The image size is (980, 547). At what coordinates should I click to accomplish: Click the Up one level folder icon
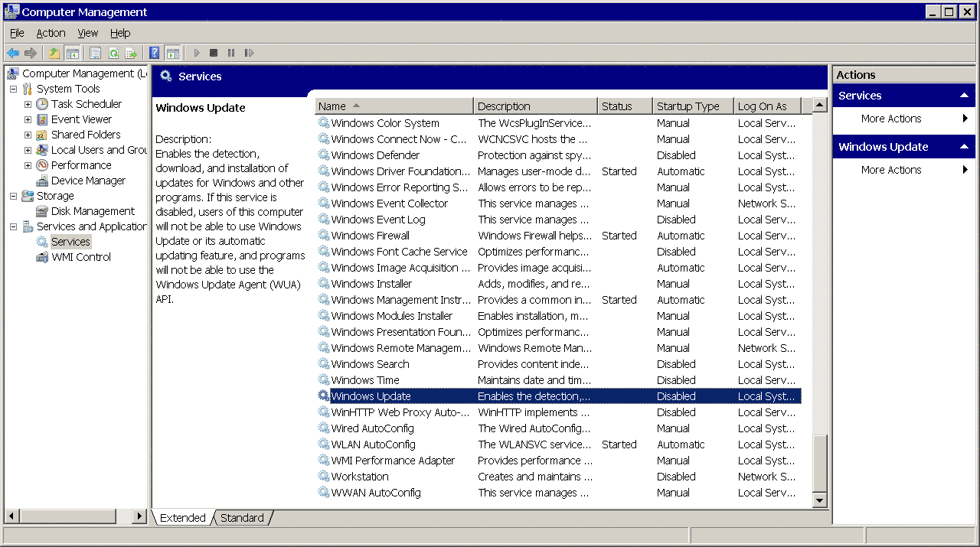pyautogui.click(x=54, y=53)
